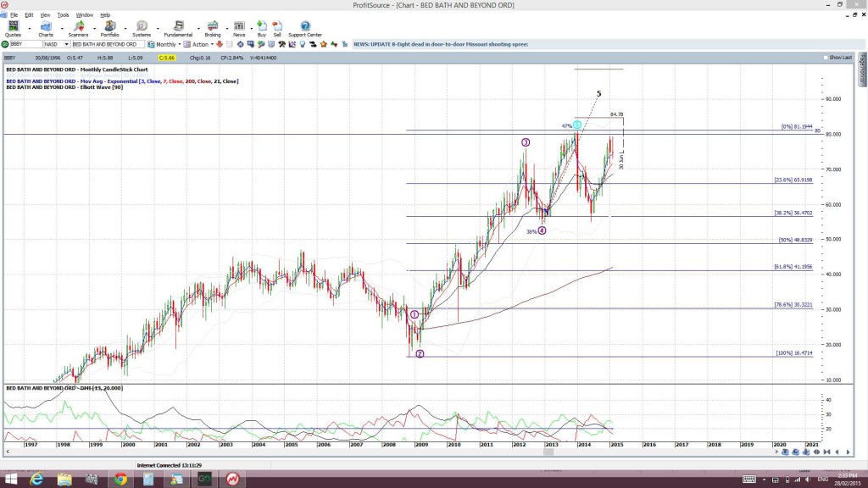Click the orange star favorites icon
Screen dimensions: 868x488
323,44
